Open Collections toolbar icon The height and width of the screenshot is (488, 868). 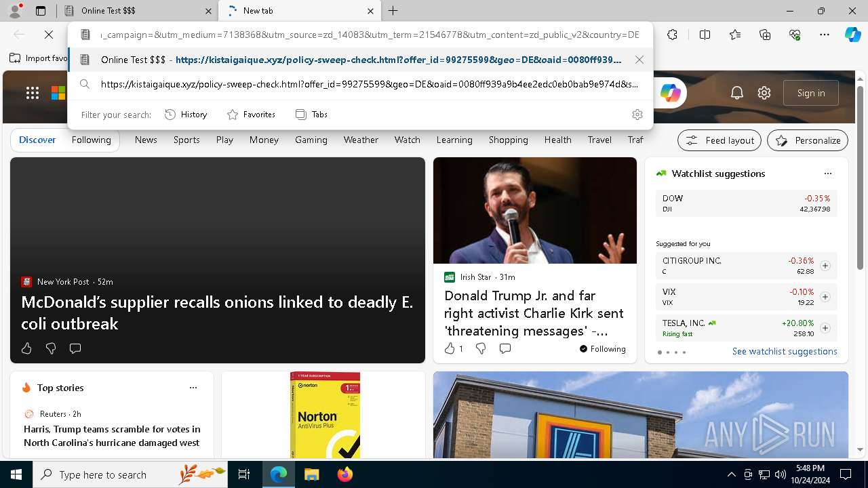pyautogui.click(x=765, y=35)
